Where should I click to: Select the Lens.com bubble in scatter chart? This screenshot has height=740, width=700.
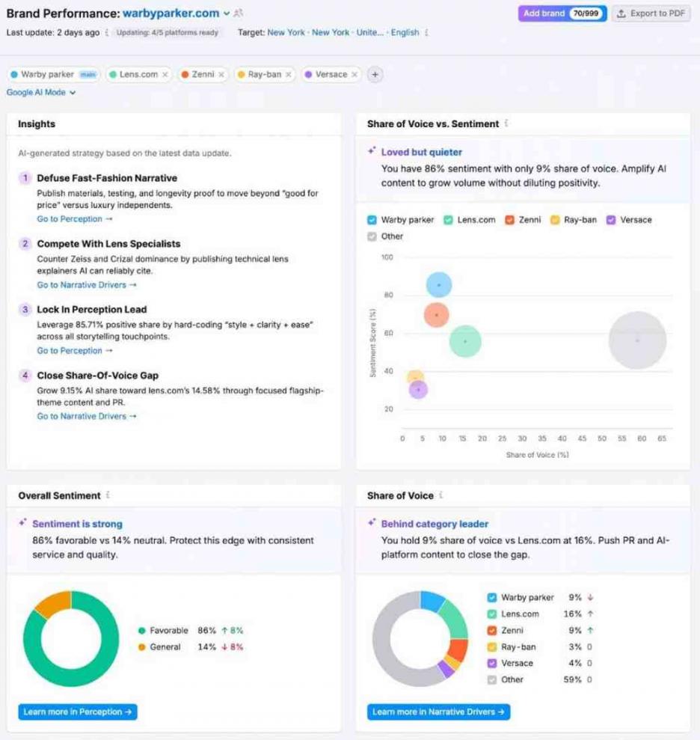click(465, 341)
